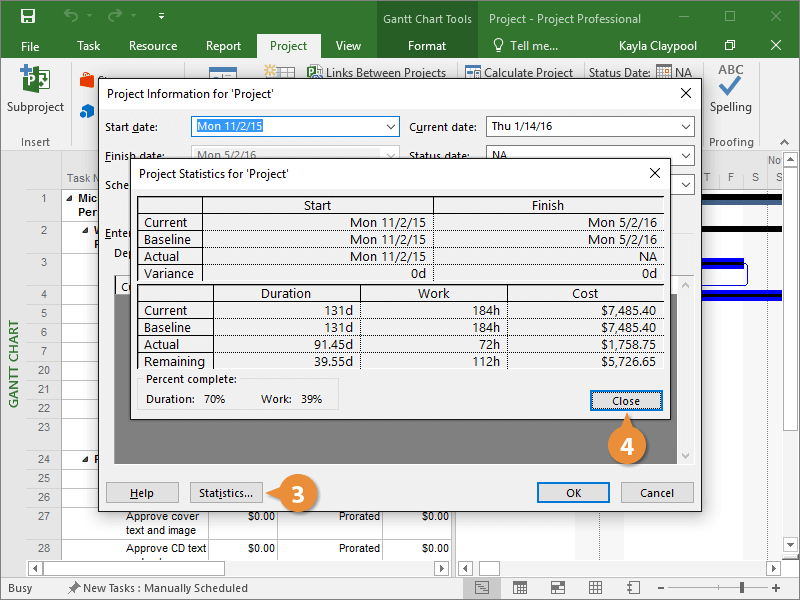This screenshot has height=600, width=800.
Task: Open Team Planner view from status bar
Action: (558, 588)
